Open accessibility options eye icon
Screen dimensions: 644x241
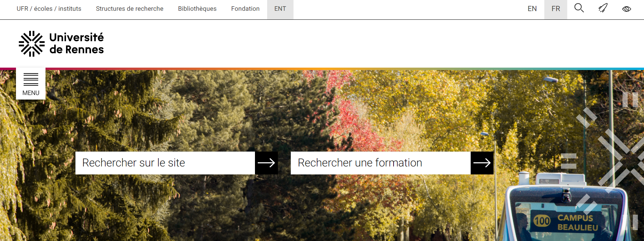click(627, 9)
